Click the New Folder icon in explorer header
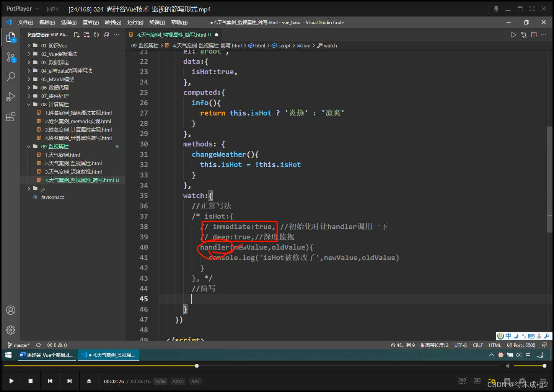The image size is (554, 392). pos(86,35)
